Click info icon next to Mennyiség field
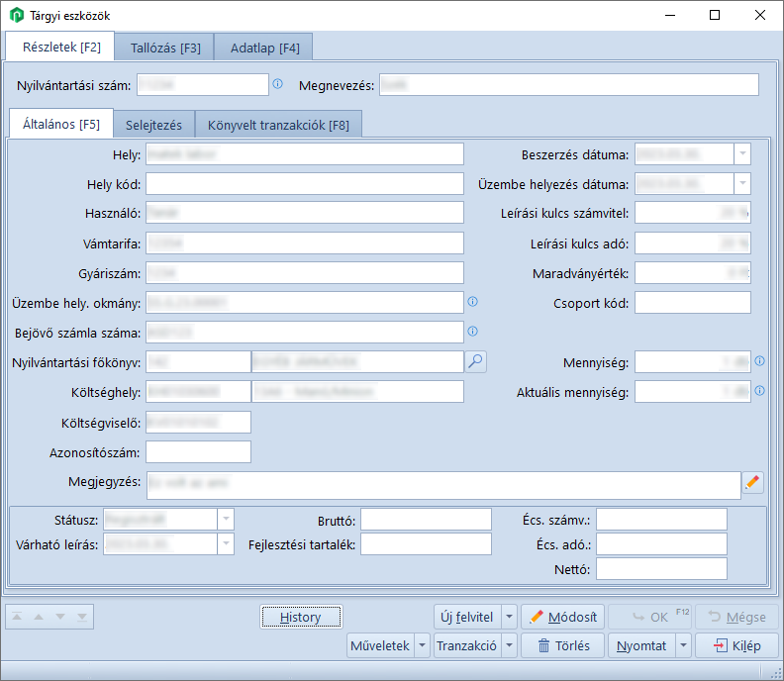The width and height of the screenshot is (784, 681). click(x=759, y=361)
